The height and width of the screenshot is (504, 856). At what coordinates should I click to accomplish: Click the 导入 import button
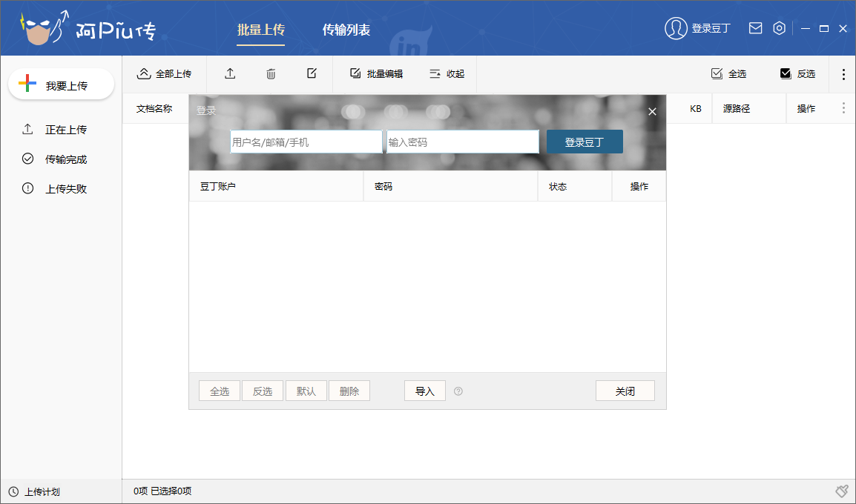425,391
